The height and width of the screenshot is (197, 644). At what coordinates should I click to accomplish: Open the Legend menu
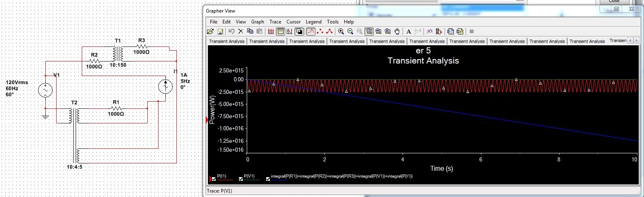click(x=314, y=22)
